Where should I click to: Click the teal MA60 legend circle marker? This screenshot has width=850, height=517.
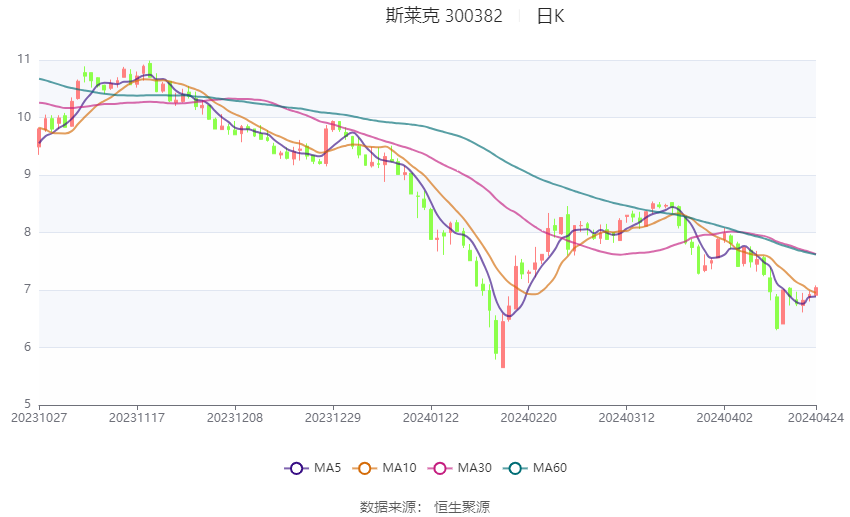pos(513,468)
